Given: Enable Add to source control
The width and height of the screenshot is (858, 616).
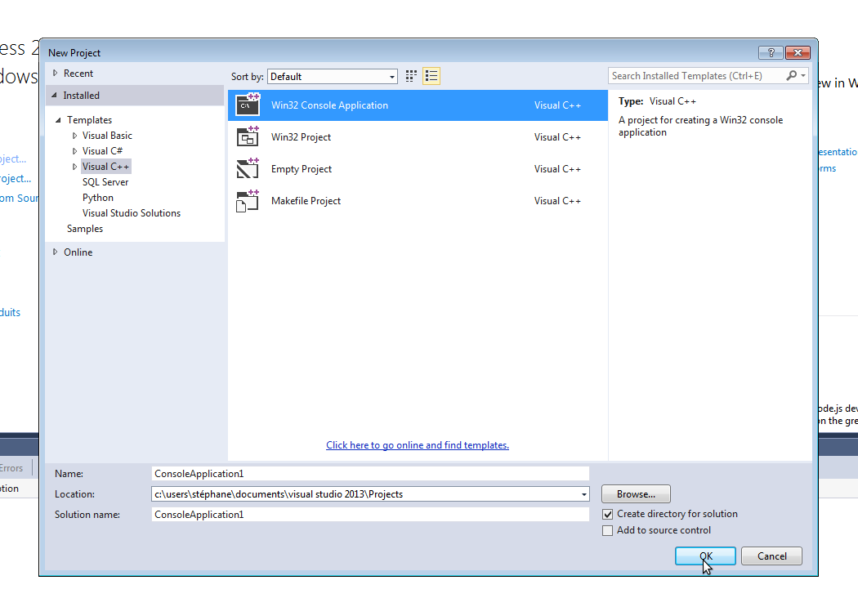Looking at the screenshot, I should (x=607, y=530).
